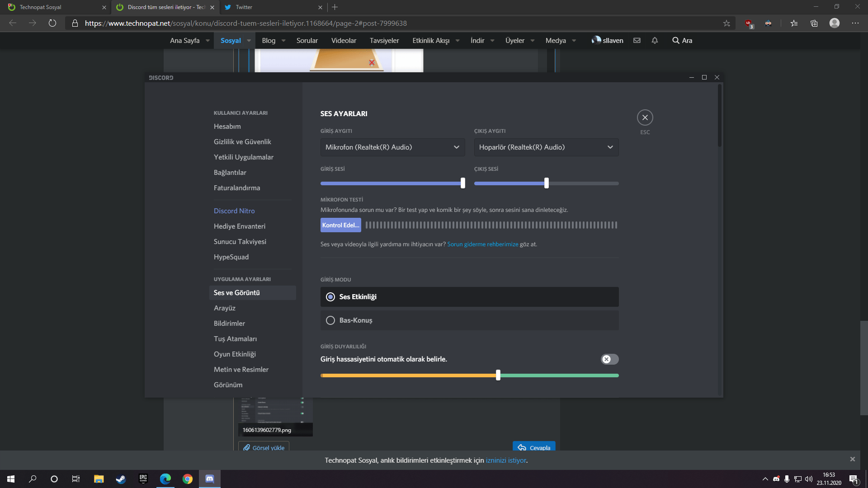Add page to favorites star icon

tap(726, 23)
